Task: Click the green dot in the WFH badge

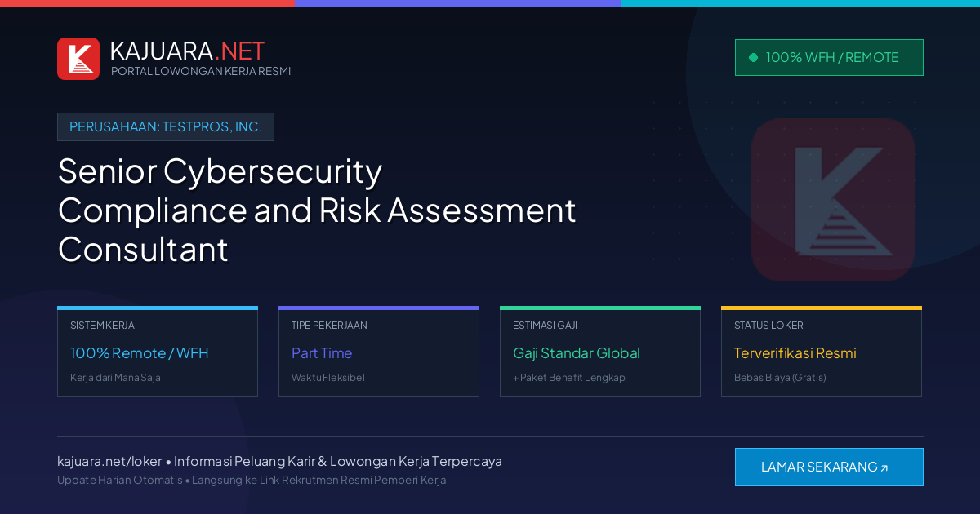Action: click(x=753, y=57)
